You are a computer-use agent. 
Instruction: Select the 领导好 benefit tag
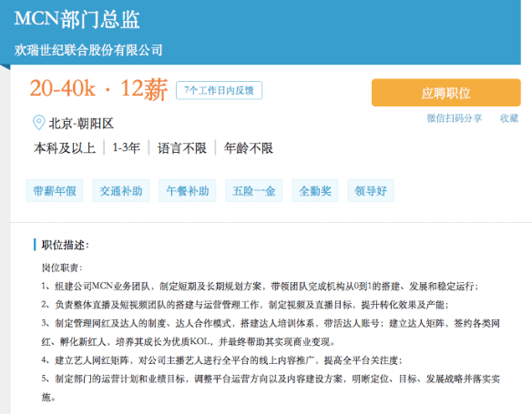pos(371,191)
